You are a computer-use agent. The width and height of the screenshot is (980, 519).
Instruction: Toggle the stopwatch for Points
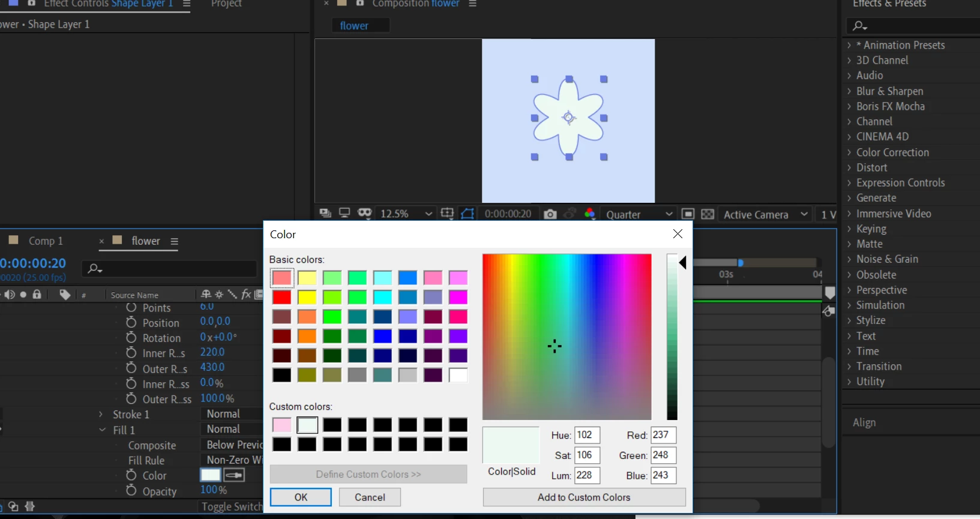131,307
